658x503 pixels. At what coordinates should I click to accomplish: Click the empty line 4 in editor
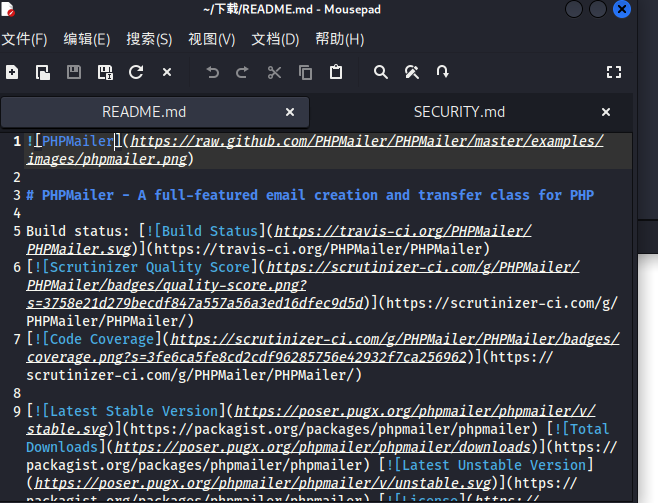[327, 213]
